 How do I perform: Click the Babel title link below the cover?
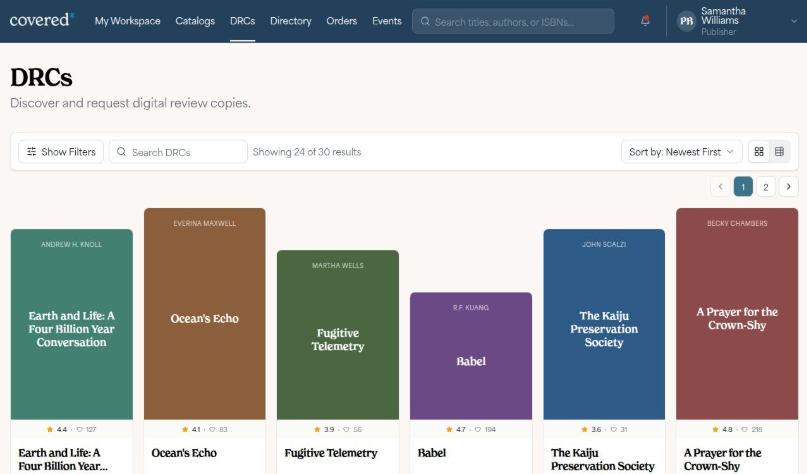click(x=431, y=453)
